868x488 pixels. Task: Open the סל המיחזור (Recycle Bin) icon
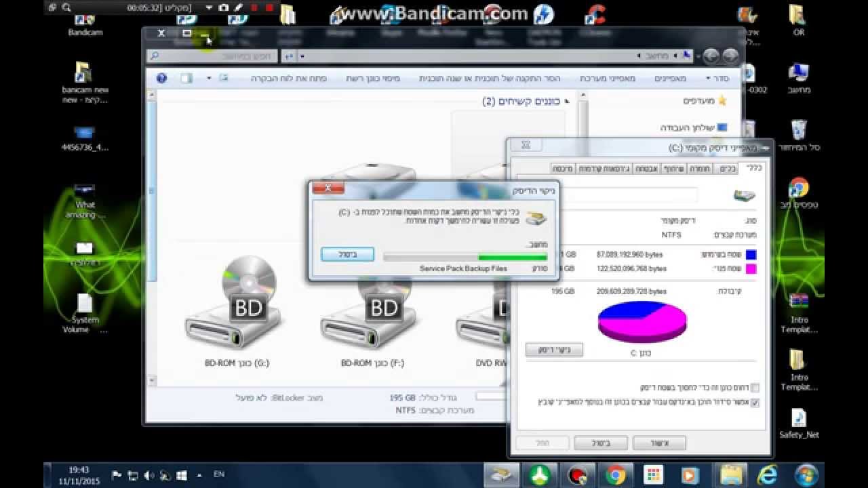coord(799,136)
